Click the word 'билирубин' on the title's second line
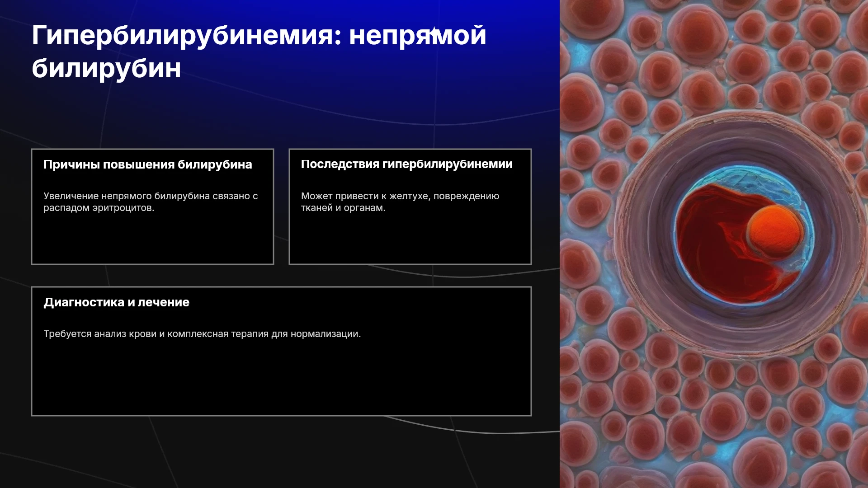The height and width of the screenshot is (488, 868). point(106,68)
